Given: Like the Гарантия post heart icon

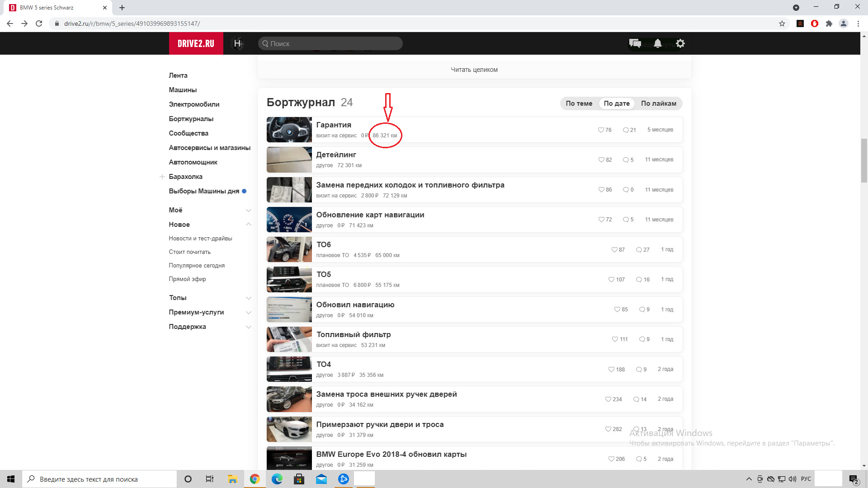Looking at the screenshot, I should coord(601,130).
